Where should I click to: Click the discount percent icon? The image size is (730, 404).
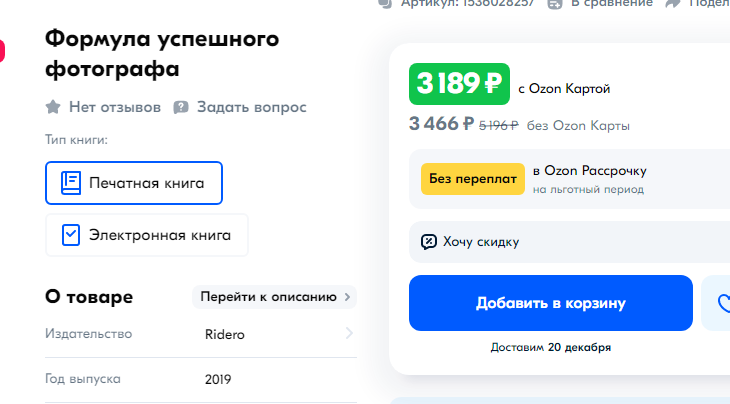coord(429,241)
